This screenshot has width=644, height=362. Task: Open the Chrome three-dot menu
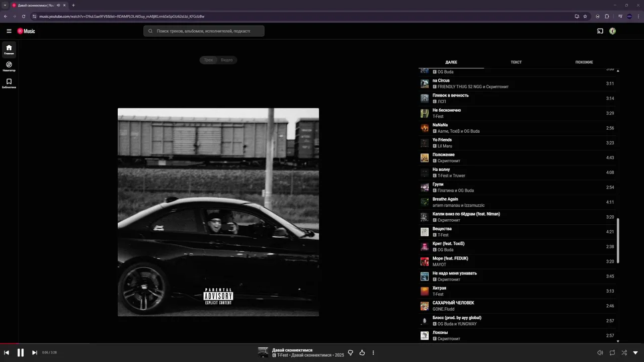[x=638, y=16]
